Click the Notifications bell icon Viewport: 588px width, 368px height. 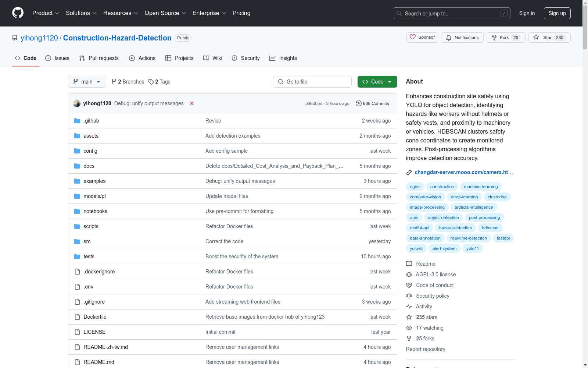pyautogui.click(x=449, y=38)
